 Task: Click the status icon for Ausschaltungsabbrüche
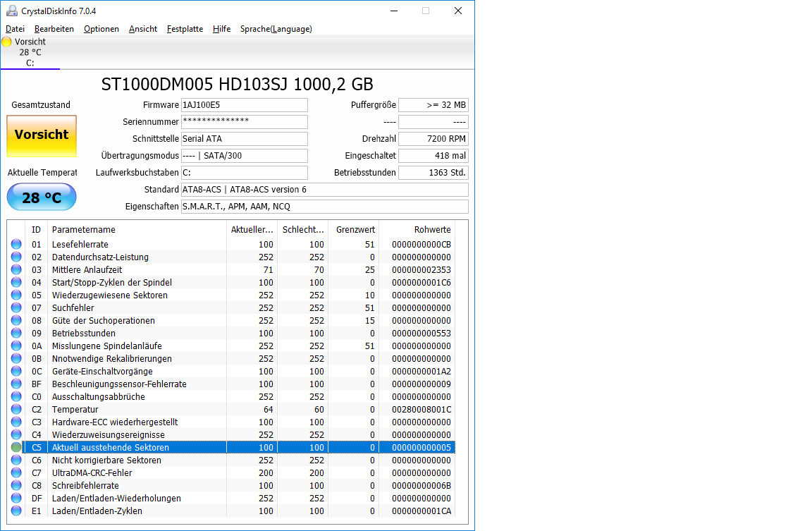17,396
